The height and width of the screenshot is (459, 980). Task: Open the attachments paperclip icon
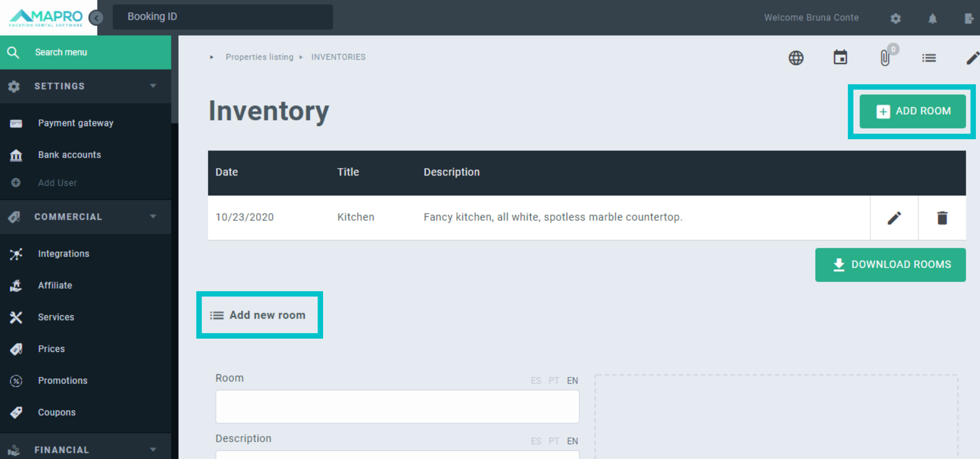coord(886,58)
